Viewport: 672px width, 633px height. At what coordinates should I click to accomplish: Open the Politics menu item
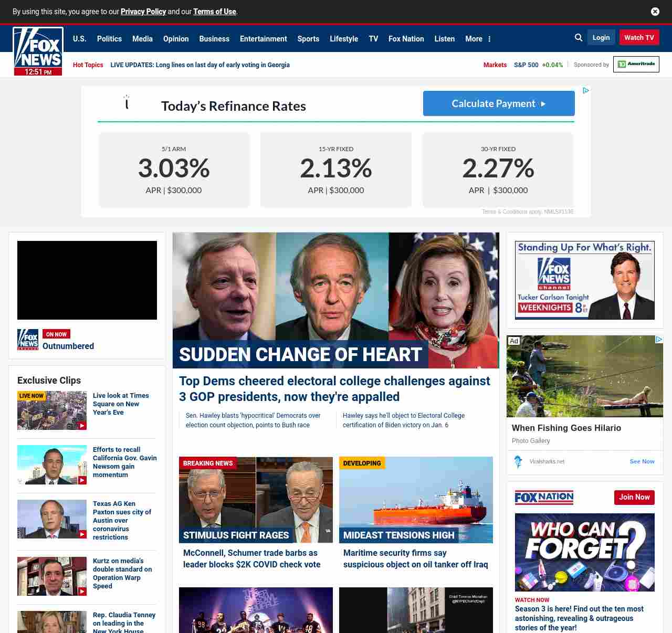click(x=109, y=39)
